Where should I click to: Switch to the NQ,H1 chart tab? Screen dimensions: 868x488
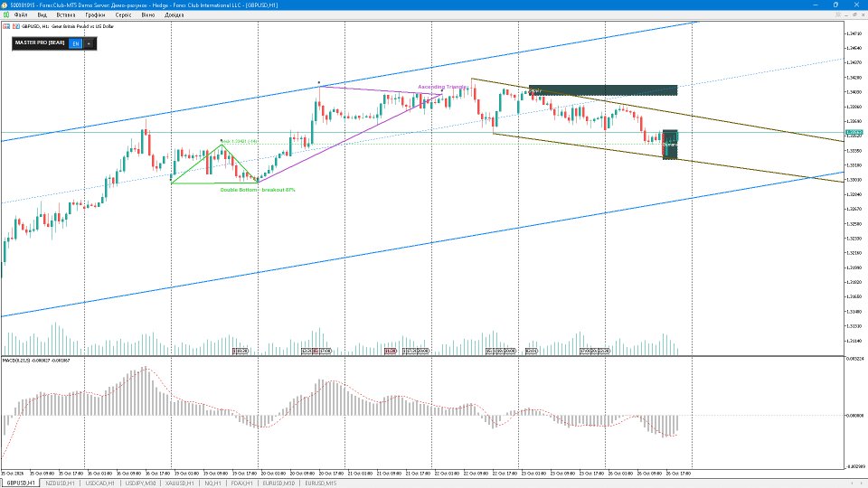pyautogui.click(x=213, y=483)
